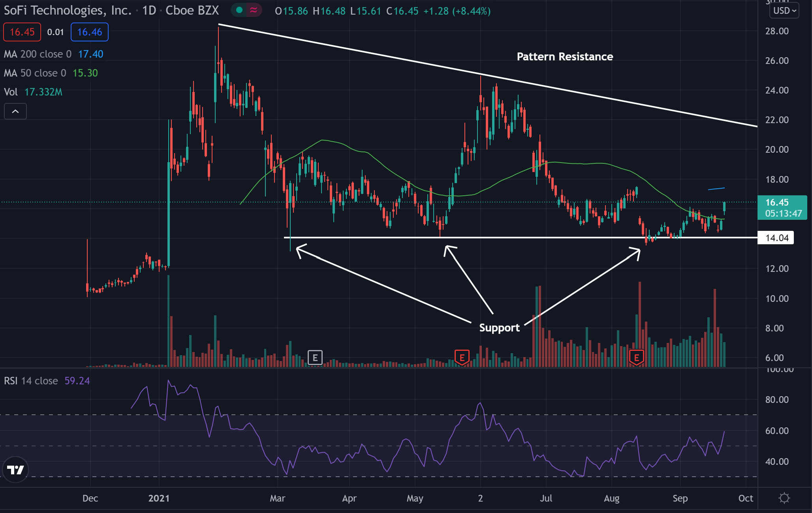Click the red sell price 16.45 button
The height and width of the screenshot is (513, 812).
click(x=22, y=32)
